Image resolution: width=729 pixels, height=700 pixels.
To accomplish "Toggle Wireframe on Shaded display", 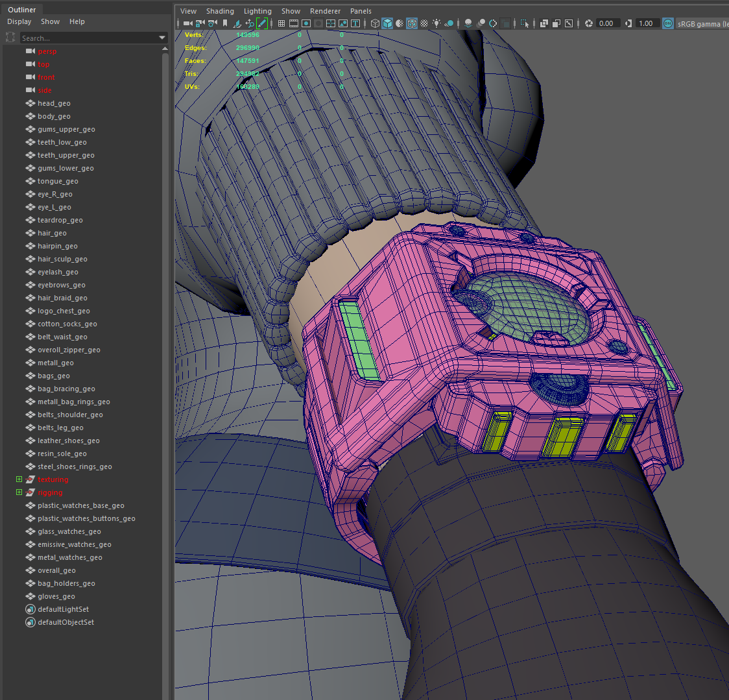I will pos(412,23).
